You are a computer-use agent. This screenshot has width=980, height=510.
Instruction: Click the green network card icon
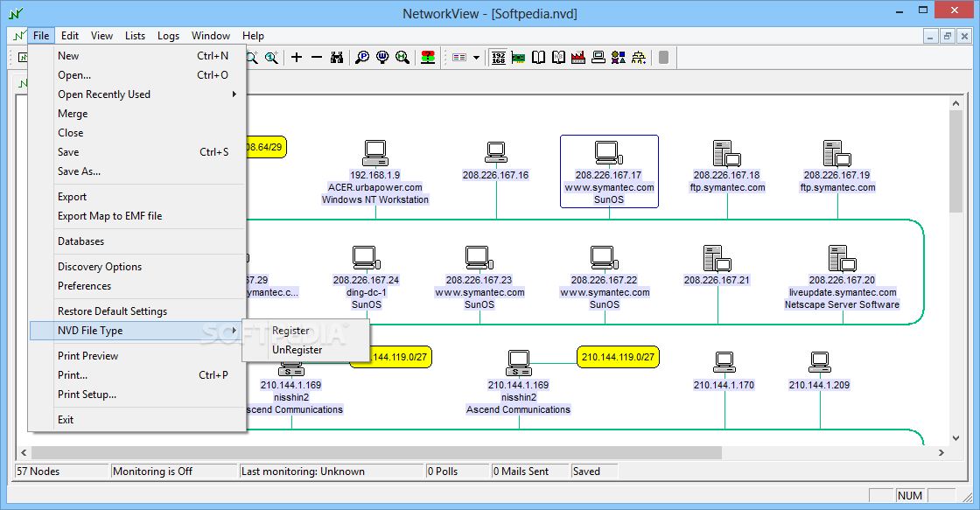click(x=518, y=58)
